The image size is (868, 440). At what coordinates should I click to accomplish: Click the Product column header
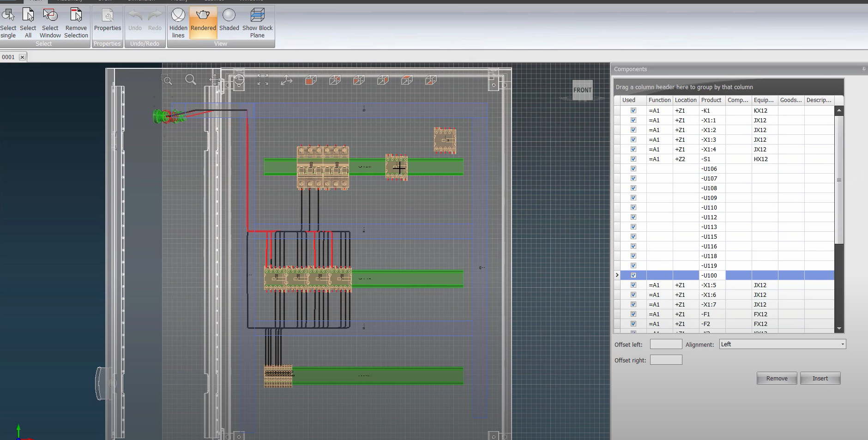(711, 100)
